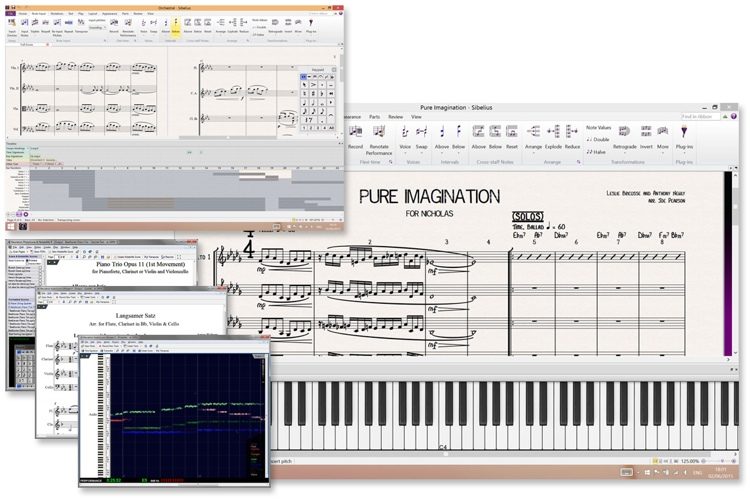The height and width of the screenshot is (500, 750).
Task: Click FOR NICHOLAS dedication text in score
Action: click(x=429, y=214)
